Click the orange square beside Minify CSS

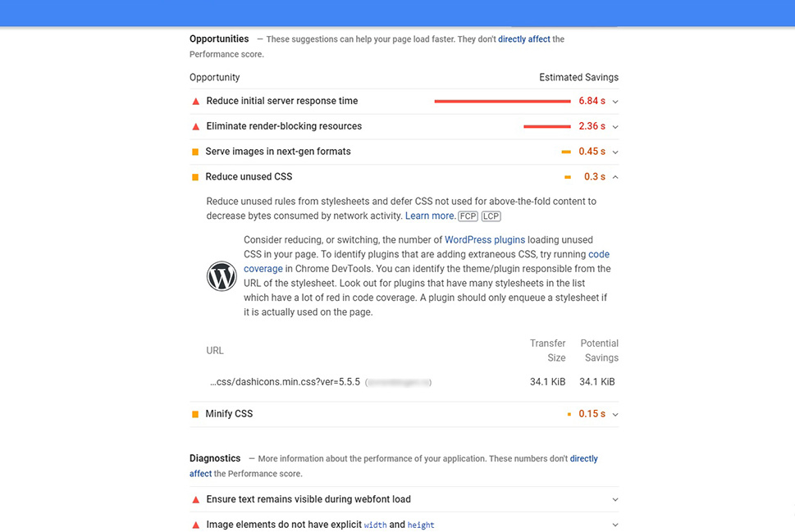[195, 415]
